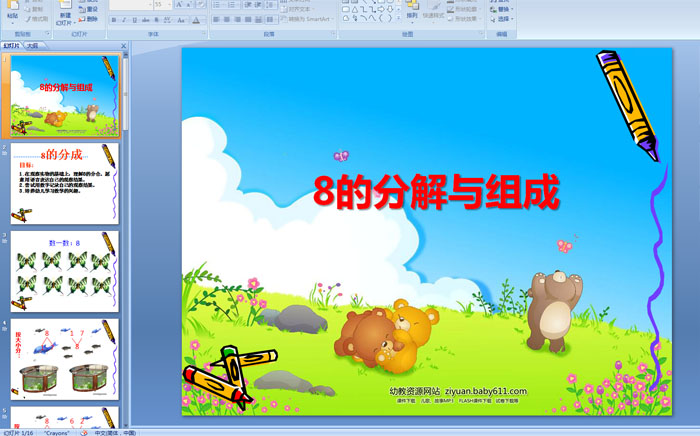700x436 pixels.
Task: Toggle text shadow formatting
Action: [x=156, y=20]
